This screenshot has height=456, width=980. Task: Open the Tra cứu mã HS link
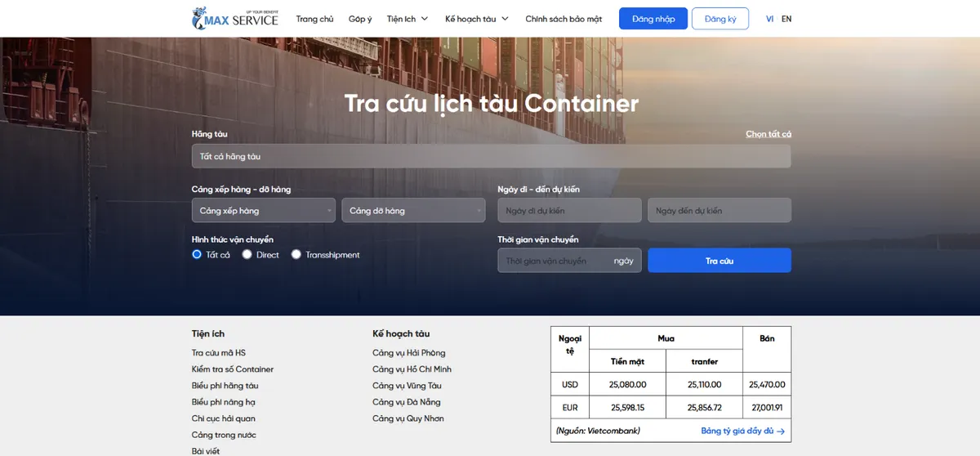coord(219,353)
